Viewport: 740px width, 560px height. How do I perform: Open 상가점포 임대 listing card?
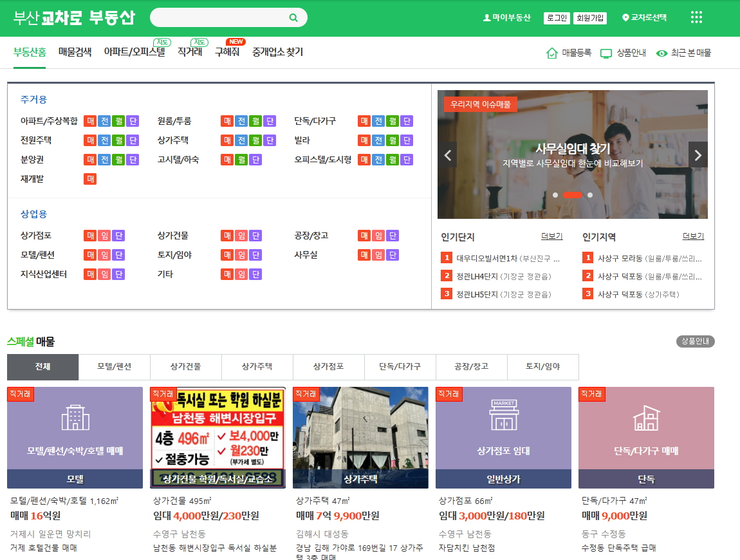click(504, 438)
